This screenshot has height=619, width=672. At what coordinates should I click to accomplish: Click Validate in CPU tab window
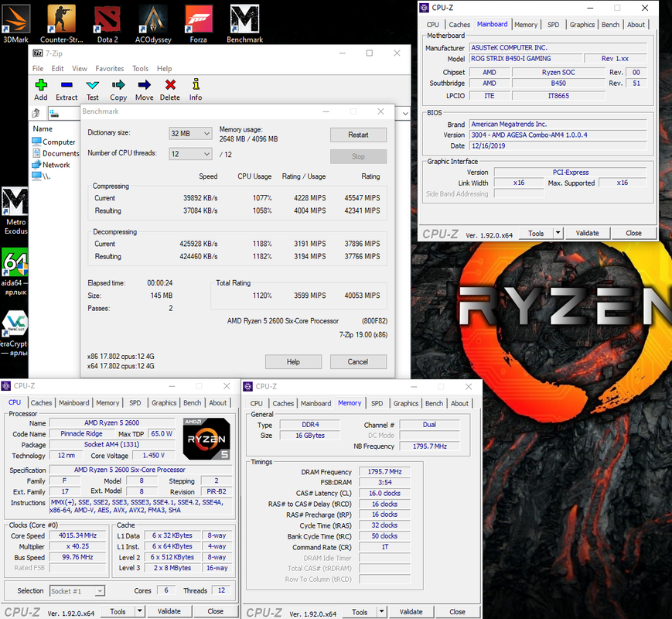[x=169, y=610]
